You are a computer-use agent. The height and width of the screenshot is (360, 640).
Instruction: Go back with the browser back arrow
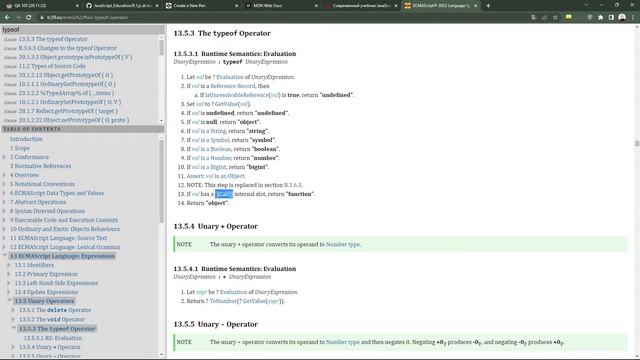pyautogui.click(x=7, y=18)
